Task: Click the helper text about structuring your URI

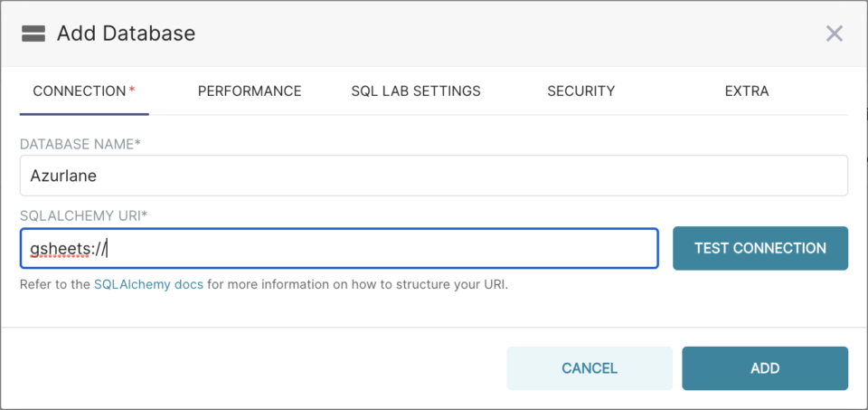Action: [362, 284]
